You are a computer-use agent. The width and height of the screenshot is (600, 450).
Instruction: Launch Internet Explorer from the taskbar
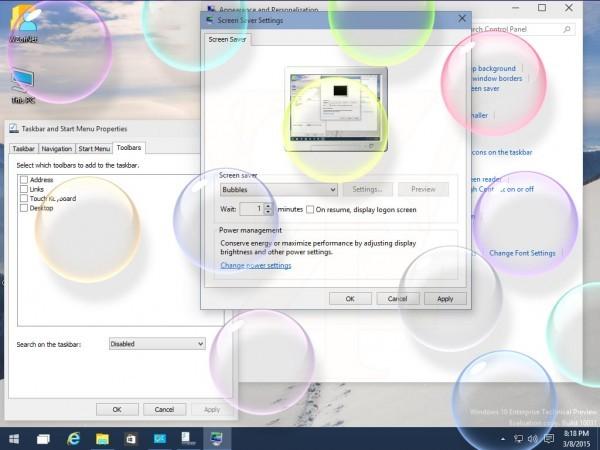coord(73,439)
